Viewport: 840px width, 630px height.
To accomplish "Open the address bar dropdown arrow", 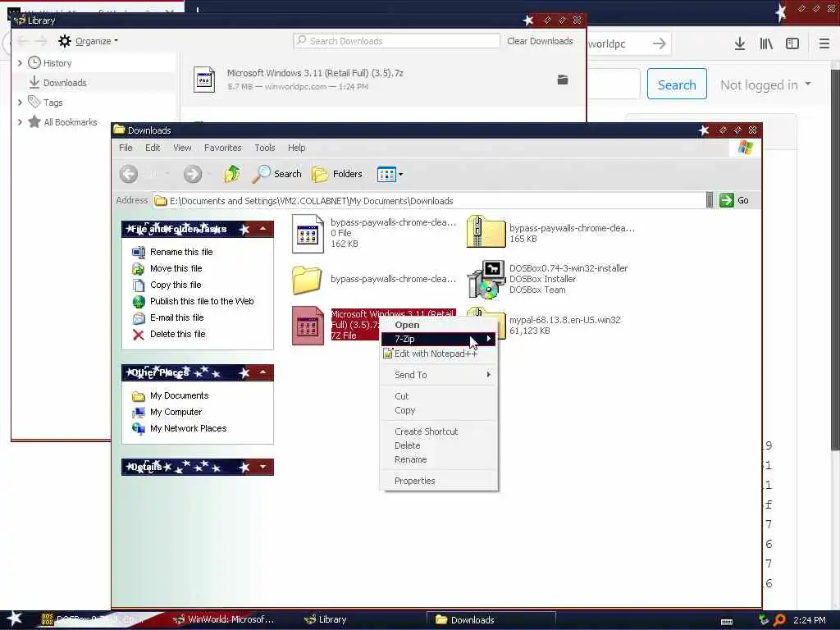I will [710, 200].
